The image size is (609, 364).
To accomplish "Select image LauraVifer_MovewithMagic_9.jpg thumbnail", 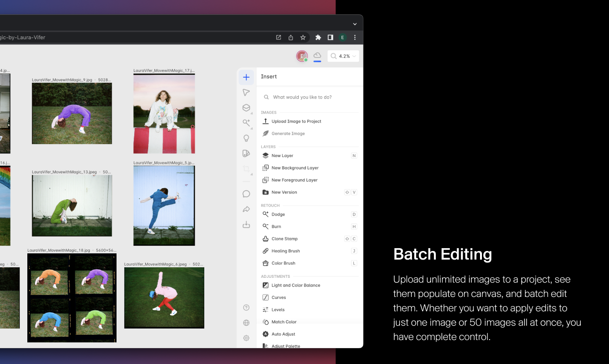I will [72, 114].
